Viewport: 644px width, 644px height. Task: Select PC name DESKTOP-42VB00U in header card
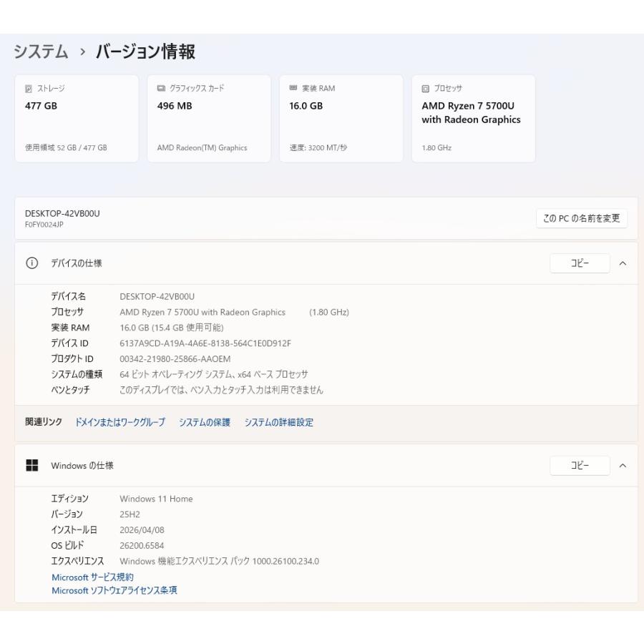(62, 213)
